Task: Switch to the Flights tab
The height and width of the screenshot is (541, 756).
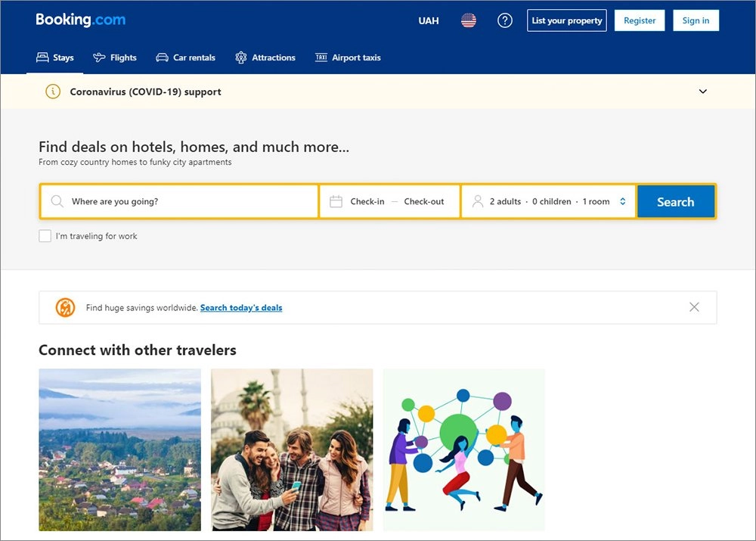Action: (115, 58)
